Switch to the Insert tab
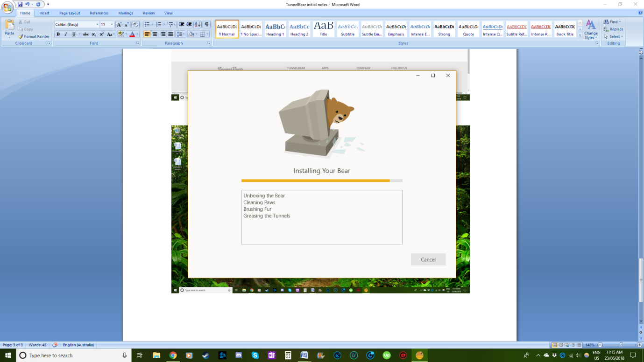 (44, 13)
